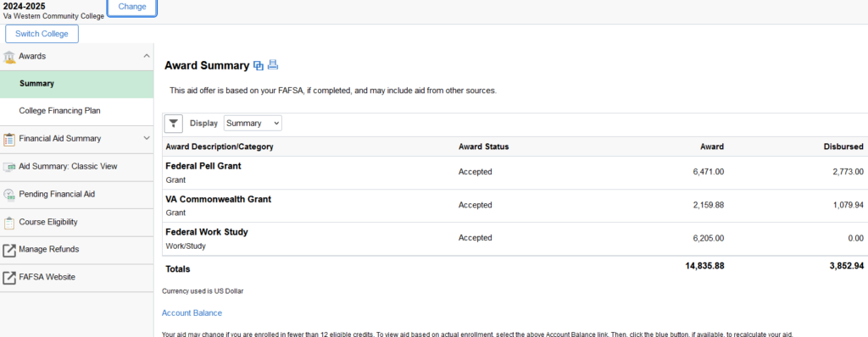This screenshot has height=337, width=868.
Task: Open the Display Summary dropdown
Action: coord(253,124)
